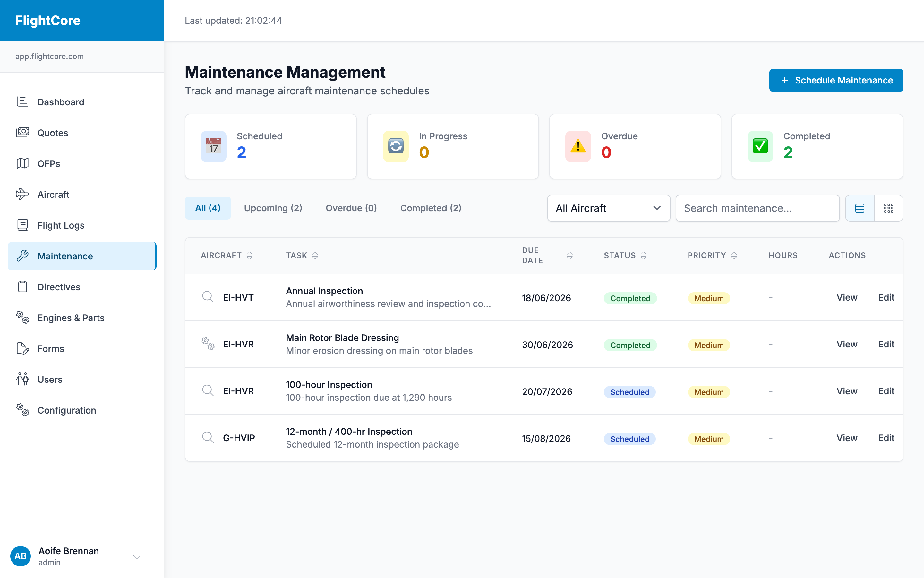Click the Scheduled calendar icon

(214, 146)
